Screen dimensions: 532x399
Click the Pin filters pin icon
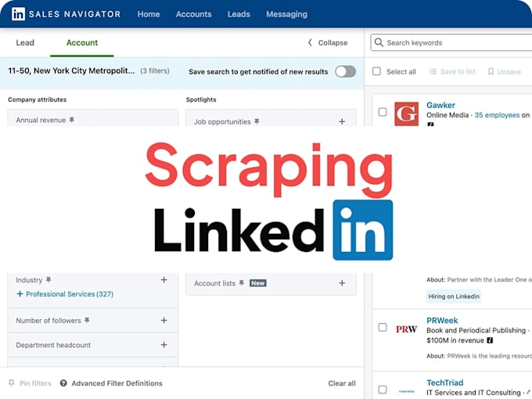pyautogui.click(x=12, y=383)
